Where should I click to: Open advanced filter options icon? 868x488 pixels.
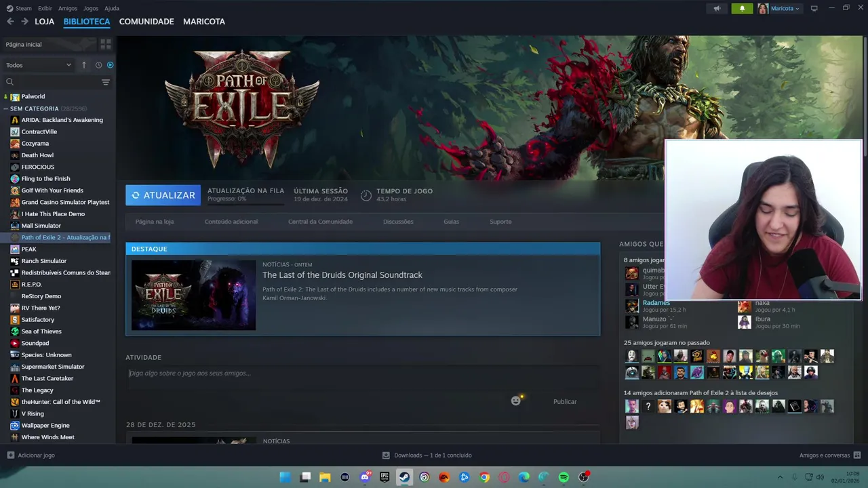(x=106, y=82)
